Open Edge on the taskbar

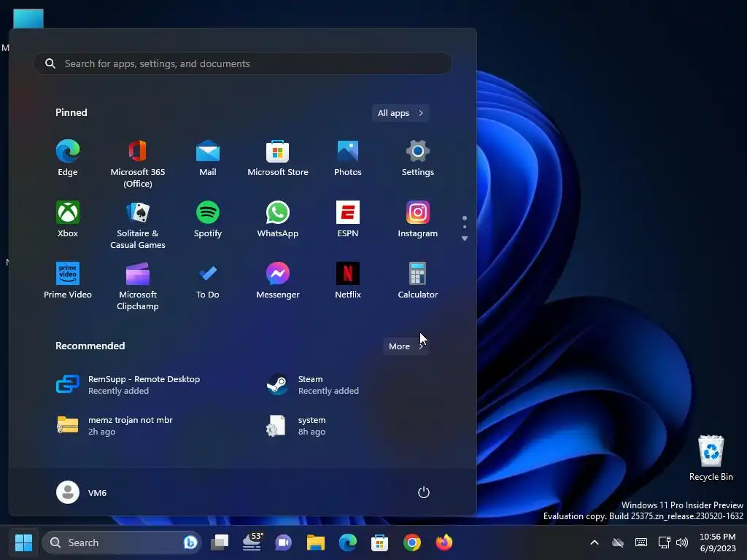pos(348,542)
